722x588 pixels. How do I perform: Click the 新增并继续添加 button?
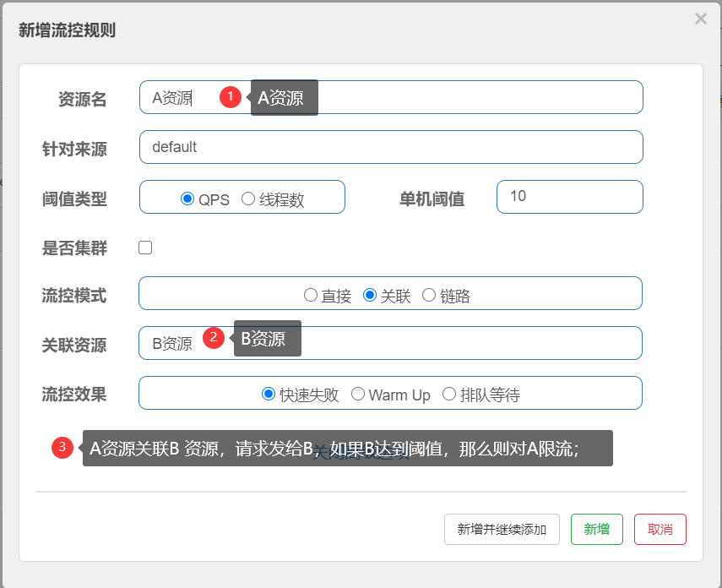[502, 529]
